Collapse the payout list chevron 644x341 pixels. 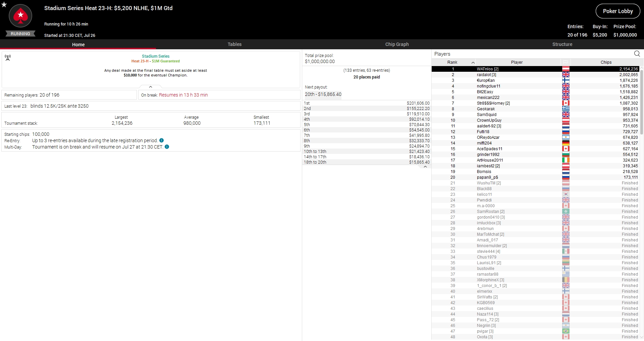(x=425, y=167)
